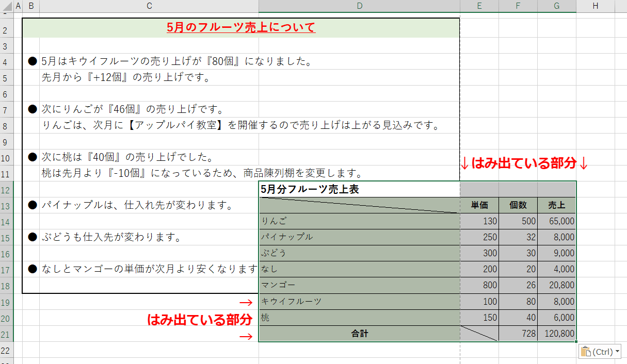The width and height of the screenshot is (627, 364).
Task: Select column C header
Action: 149,6
